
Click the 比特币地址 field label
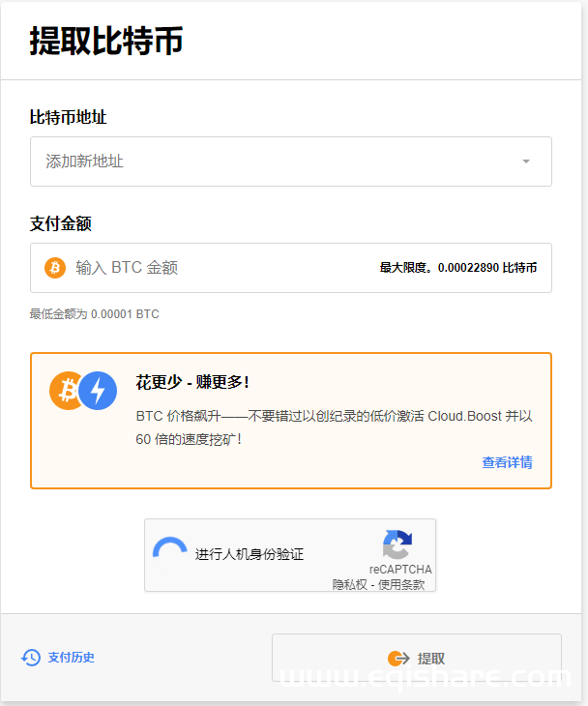coord(68,117)
